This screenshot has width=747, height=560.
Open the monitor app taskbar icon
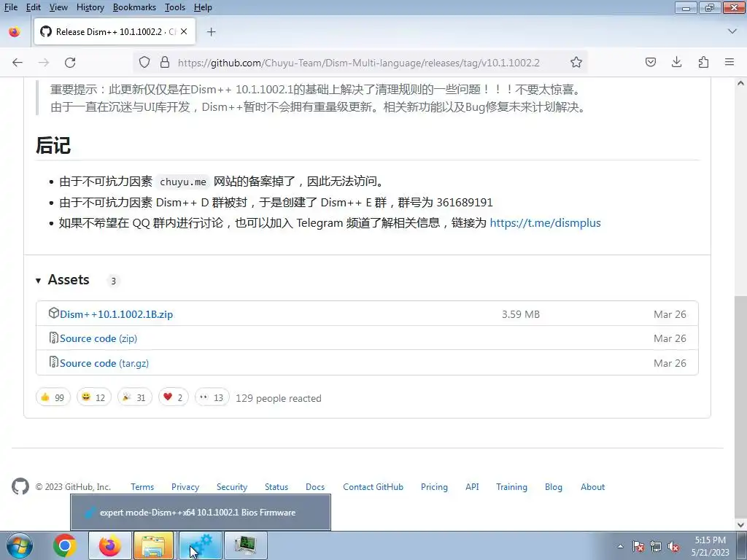[x=245, y=545]
